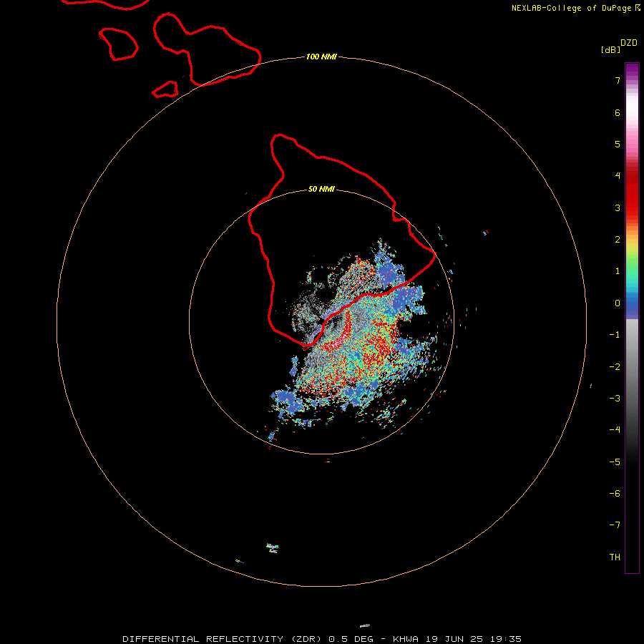This screenshot has width=644, height=644.
Task: Click the 6 value on the color scale
Action: [x=618, y=112]
